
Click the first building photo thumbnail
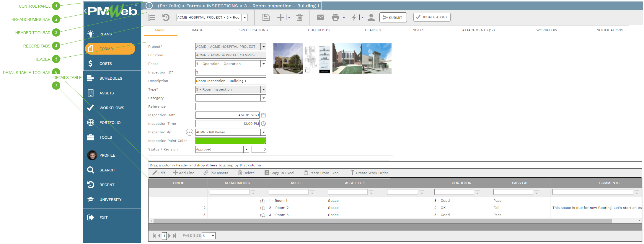click(x=288, y=59)
